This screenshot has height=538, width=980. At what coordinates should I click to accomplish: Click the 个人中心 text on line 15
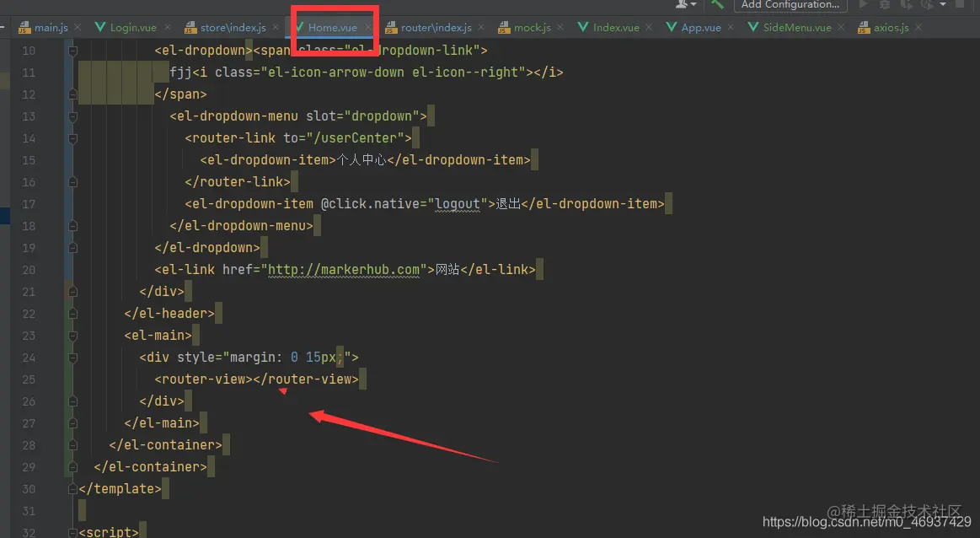[x=361, y=160]
